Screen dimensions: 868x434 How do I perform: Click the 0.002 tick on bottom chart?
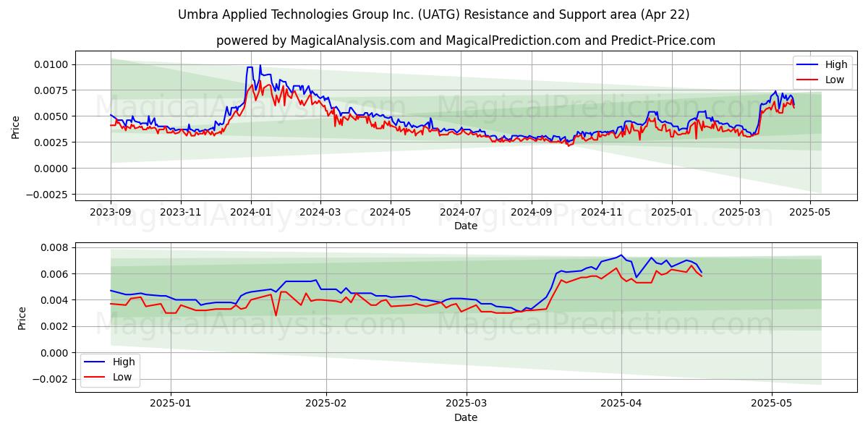click(56, 326)
